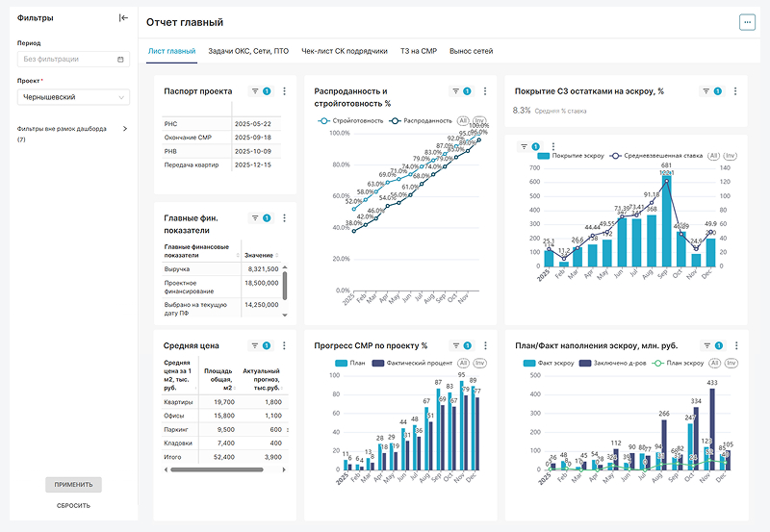This screenshot has height=532, width=770.
Task: Click Передача квартир date 2025-12-15
Action: pos(253,165)
